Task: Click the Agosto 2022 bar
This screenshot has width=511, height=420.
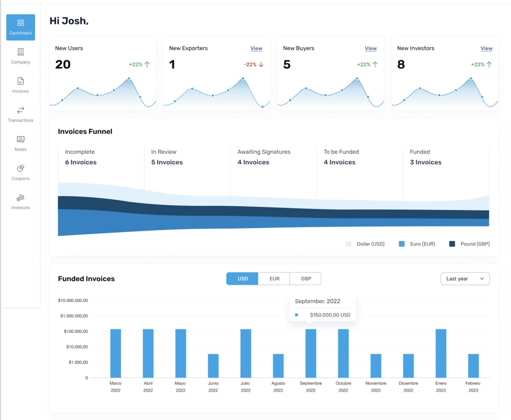Action: click(278, 366)
